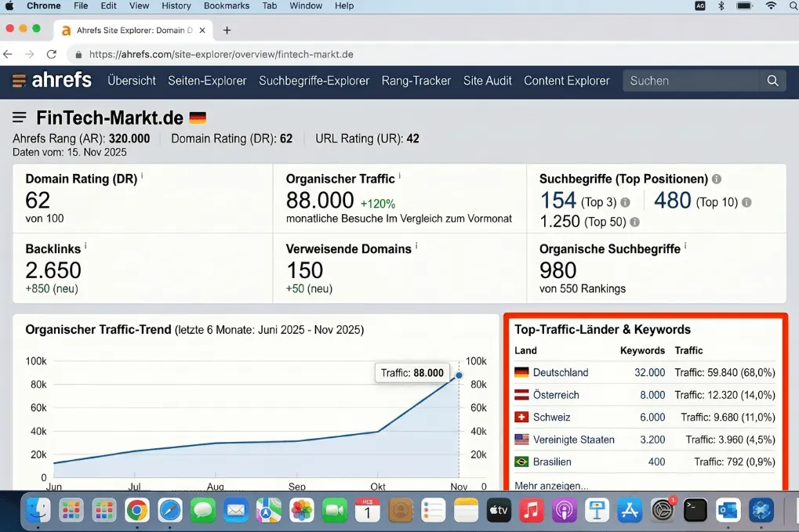Click the info icon next to Domain Rating (DR)

142,176
